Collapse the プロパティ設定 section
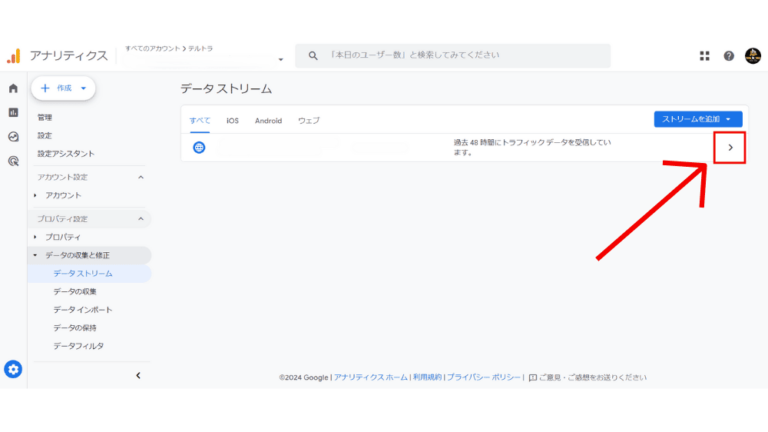This screenshot has width=768, height=432. (140, 219)
